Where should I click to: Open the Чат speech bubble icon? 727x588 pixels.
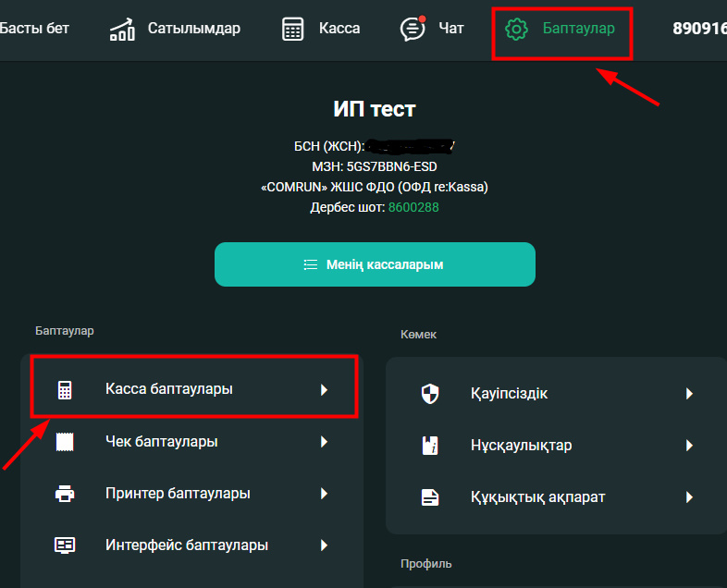point(413,29)
